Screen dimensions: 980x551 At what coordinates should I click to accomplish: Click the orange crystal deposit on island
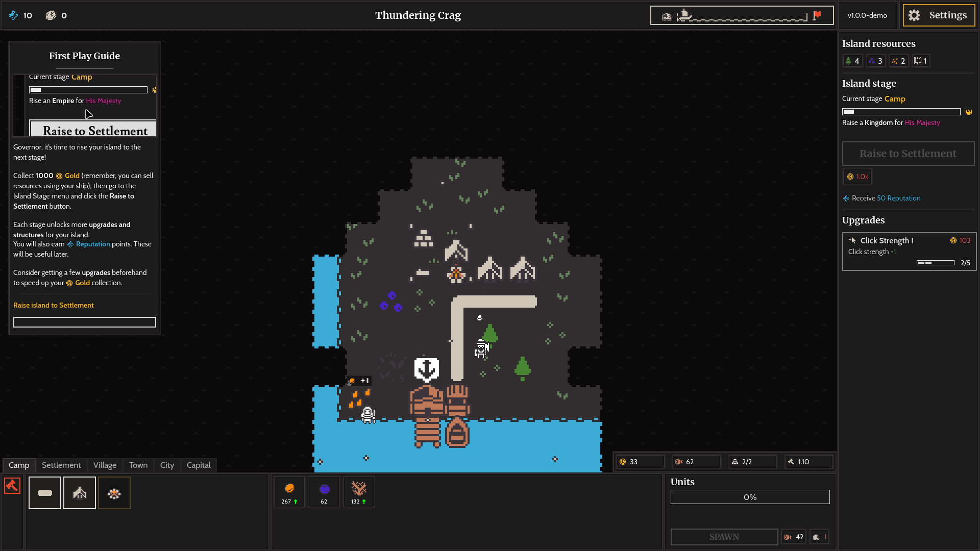(x=359, y=398)
